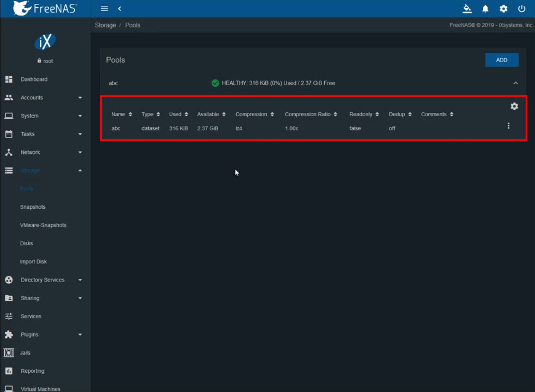Screen dimensions: 535x392
Task: Click the ADD pool button
Action: (502, 60)
